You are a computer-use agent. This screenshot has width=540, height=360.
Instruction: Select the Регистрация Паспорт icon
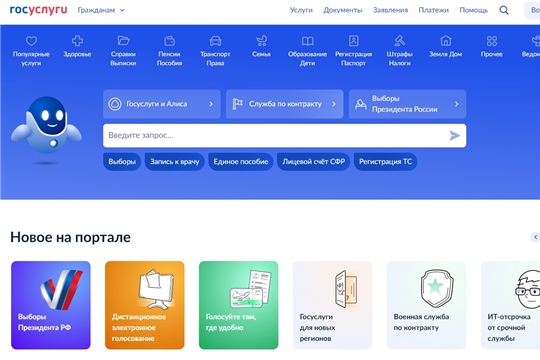[x=354, y=41]
